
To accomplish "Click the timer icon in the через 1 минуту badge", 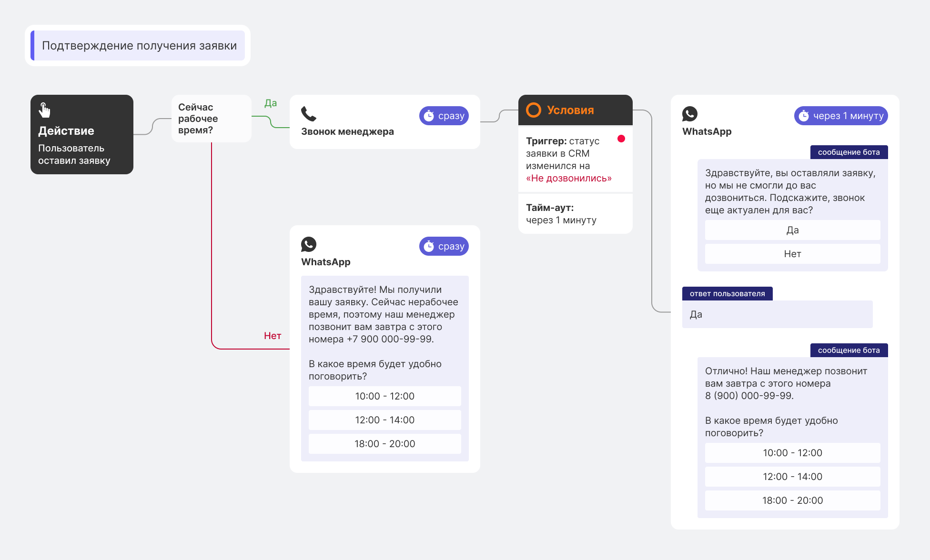I will (x=804, y=116).
